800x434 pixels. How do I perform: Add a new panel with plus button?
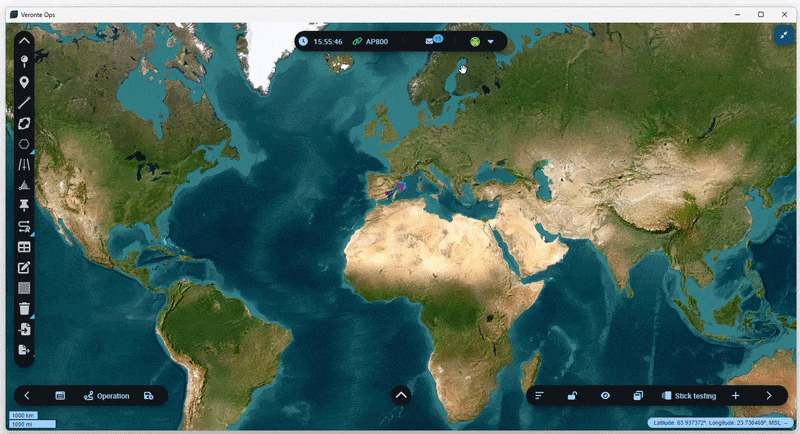(x=735, y=396)
